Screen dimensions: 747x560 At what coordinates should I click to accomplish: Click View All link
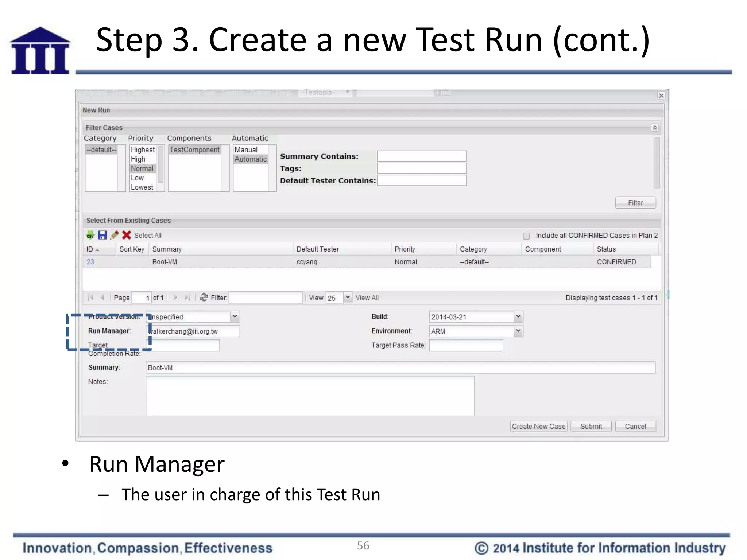[367, 298]
